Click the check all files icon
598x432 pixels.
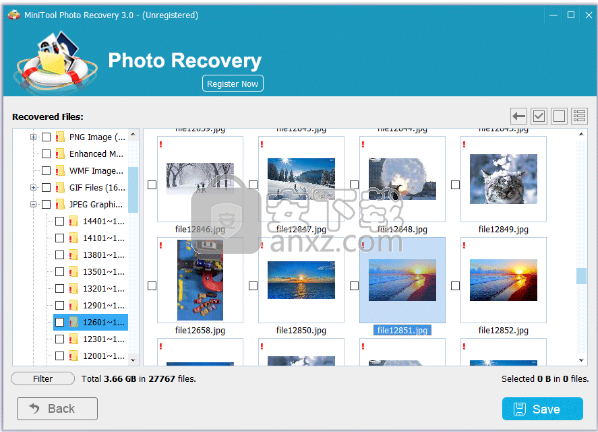point(539,116)
